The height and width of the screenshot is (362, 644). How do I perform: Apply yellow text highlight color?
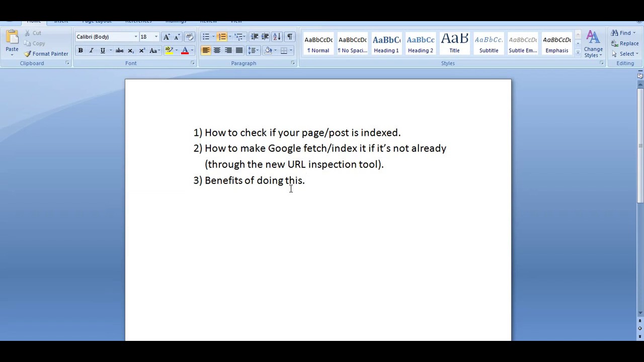169,50
